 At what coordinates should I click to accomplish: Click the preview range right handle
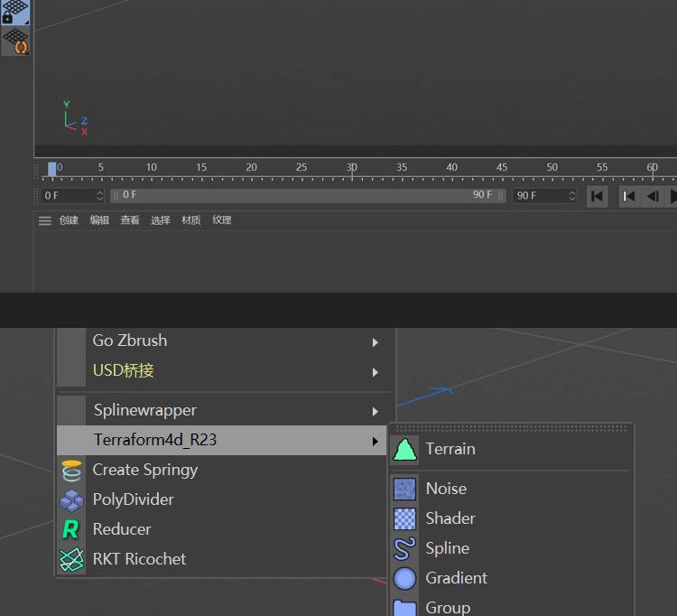click(x=500, y=196)
